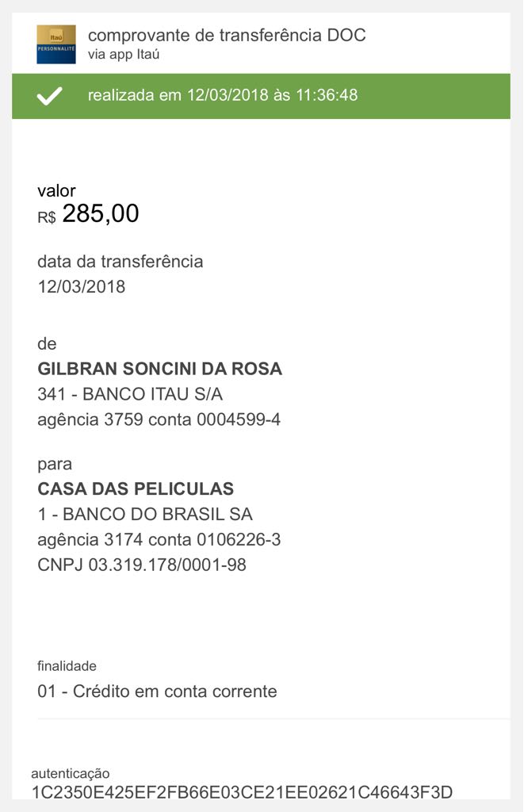Click the recipient agência 3174 account line
Viewport: 524px width, 812px height.
coord(159,540)
